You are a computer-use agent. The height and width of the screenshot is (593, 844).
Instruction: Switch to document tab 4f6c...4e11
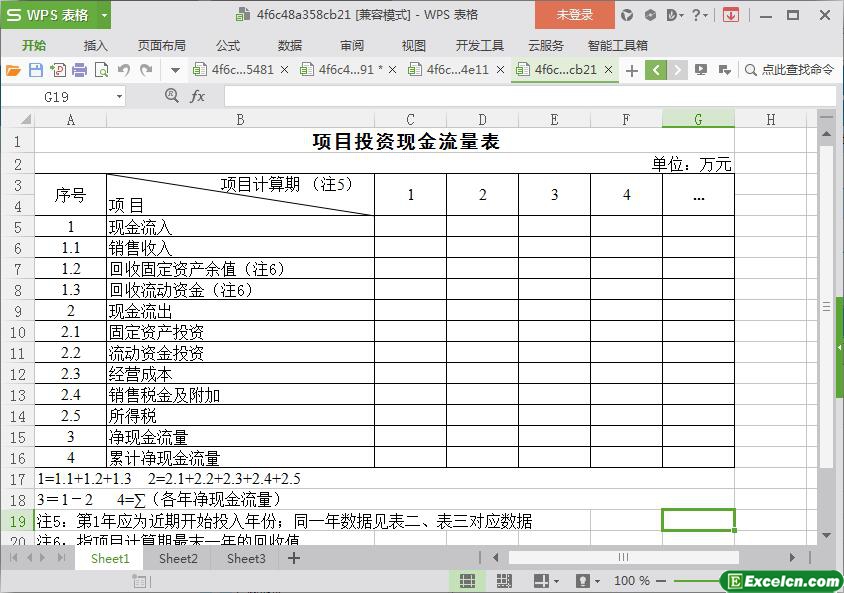point(457,69)
